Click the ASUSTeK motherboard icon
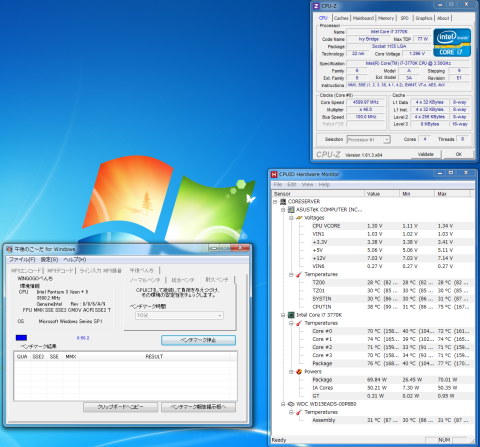Screen dimensions: 480x447 [x=291, y=210]
